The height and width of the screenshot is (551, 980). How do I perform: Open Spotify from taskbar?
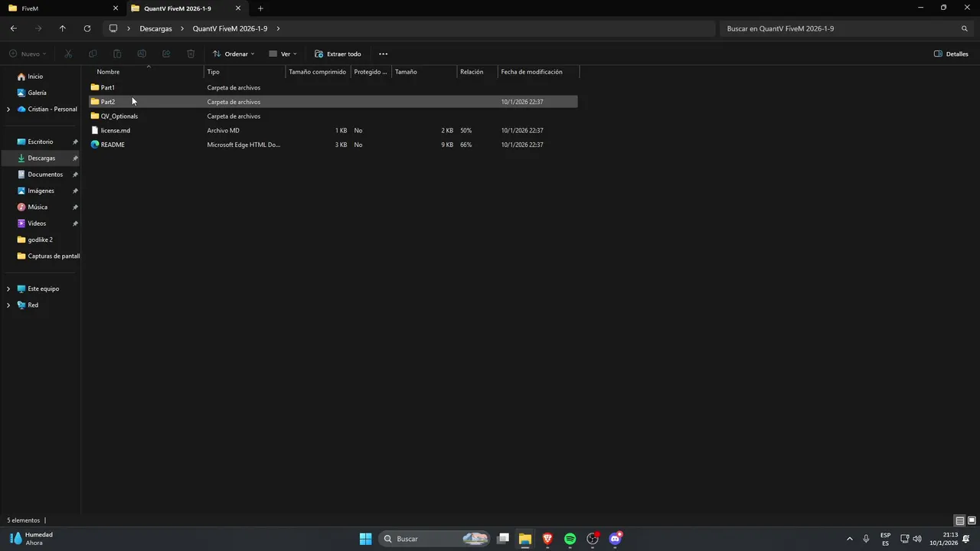coord(570,539)
